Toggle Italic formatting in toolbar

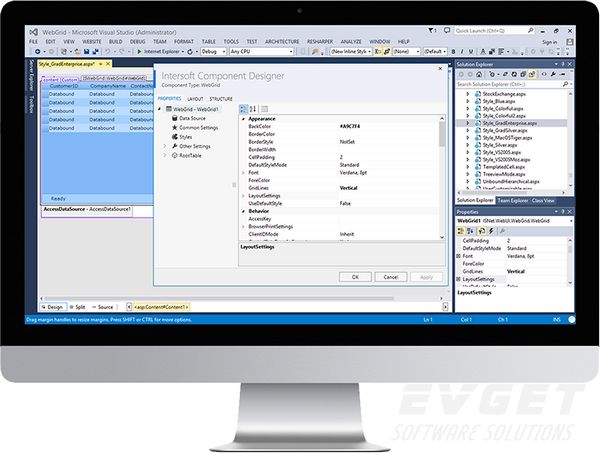click(x=462, y=51)
